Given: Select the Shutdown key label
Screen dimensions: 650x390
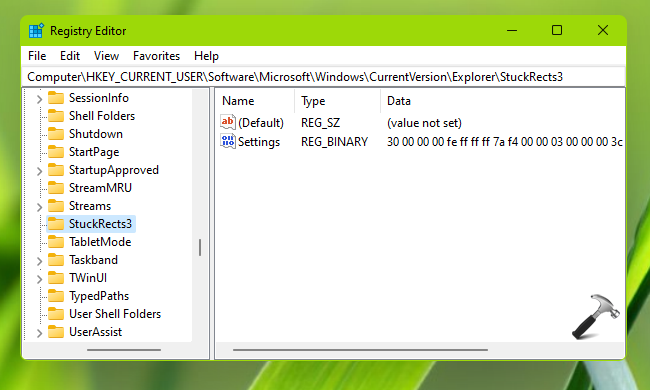Looking at the screenshot, I should pos(96,134).
